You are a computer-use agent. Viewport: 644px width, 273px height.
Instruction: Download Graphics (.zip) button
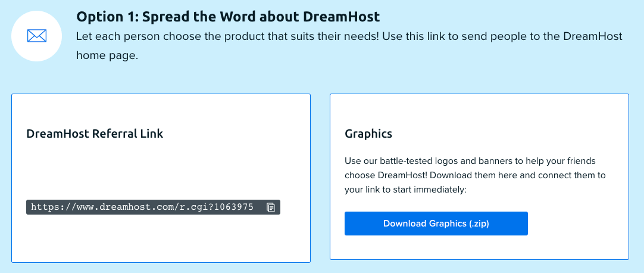pos(436,224)
